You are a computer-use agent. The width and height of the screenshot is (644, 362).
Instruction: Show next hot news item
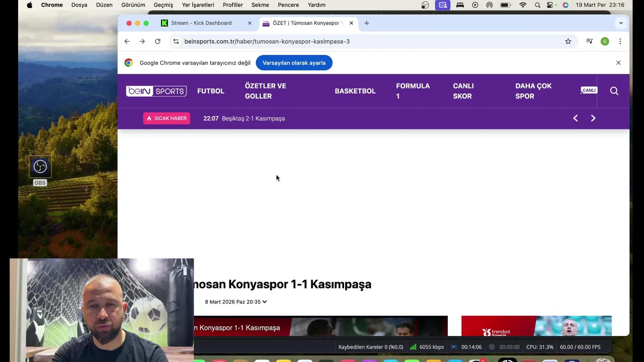point(593,118)
